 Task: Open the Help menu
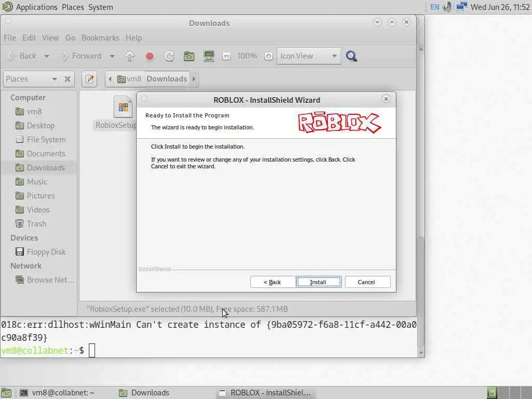tap(134, 37)
